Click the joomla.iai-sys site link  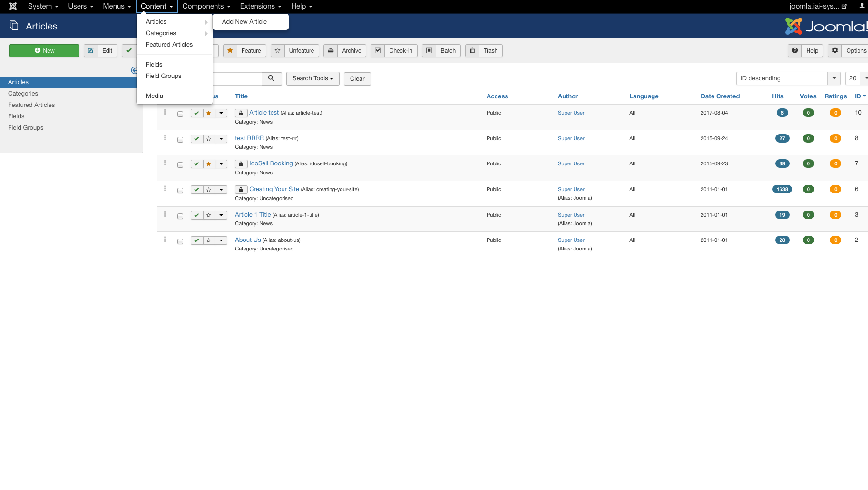pyautogui.click(x=818, y=6)
